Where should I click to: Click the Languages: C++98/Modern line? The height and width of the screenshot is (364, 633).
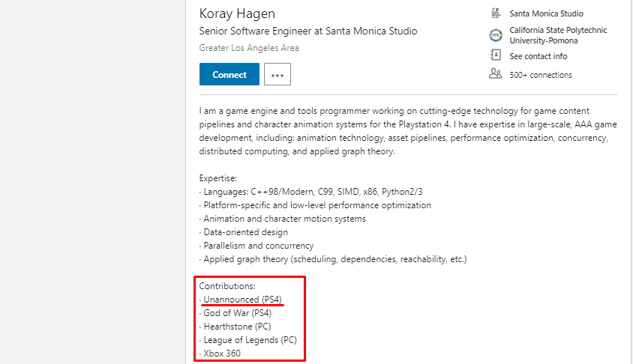click(x=310, y=192)
